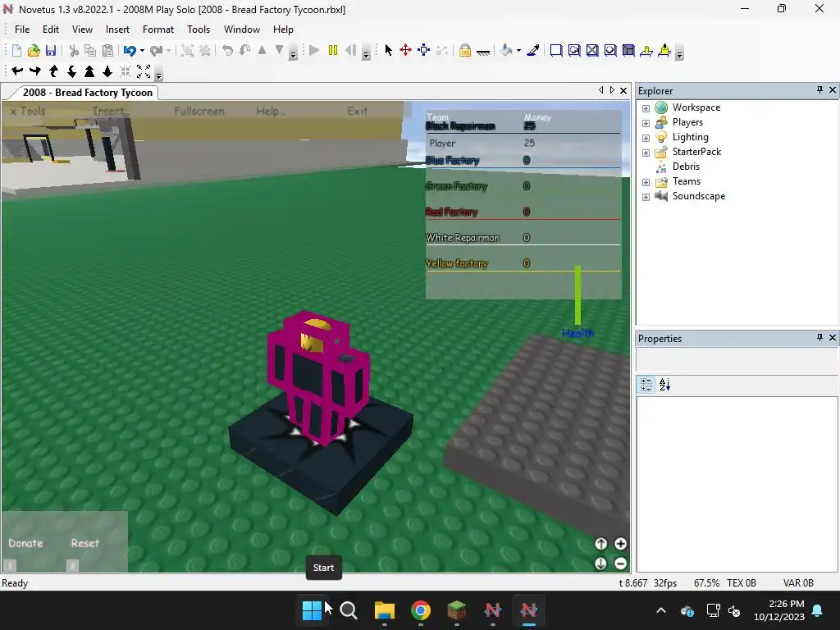
Task: Open the Insert menu
Action: [117, 30]
